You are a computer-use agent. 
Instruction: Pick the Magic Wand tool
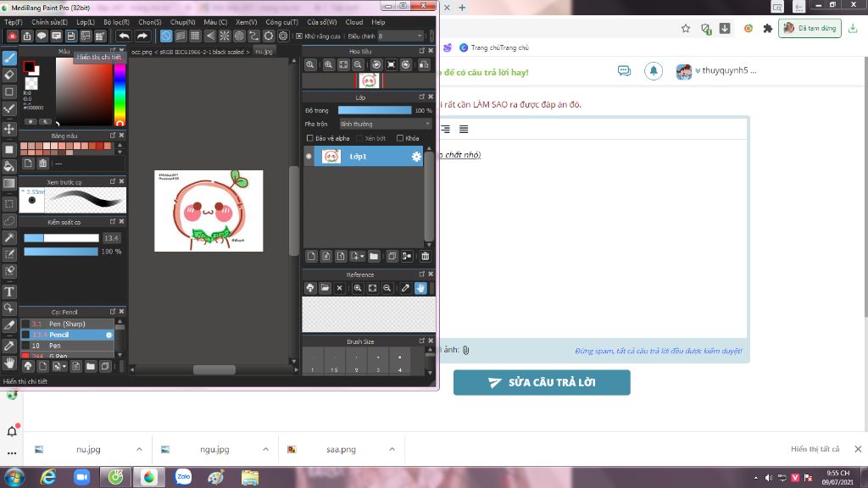pos(9,237)
